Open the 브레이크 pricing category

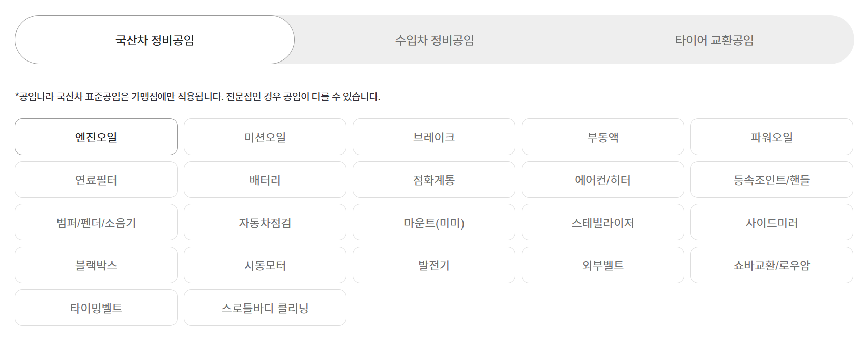435,137
